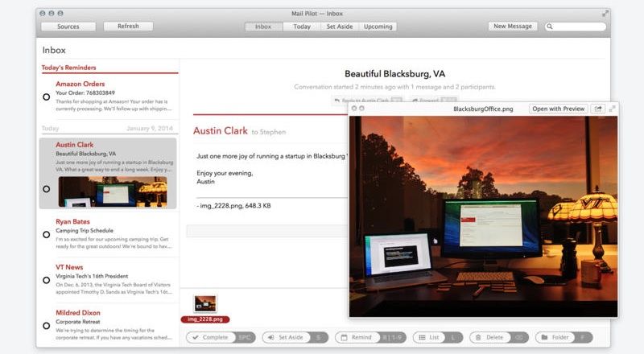Image resolution: width=644 pixels, height=354 pixels.
Task: Click the search magnifier icon
Action: (x=550, y=27)
